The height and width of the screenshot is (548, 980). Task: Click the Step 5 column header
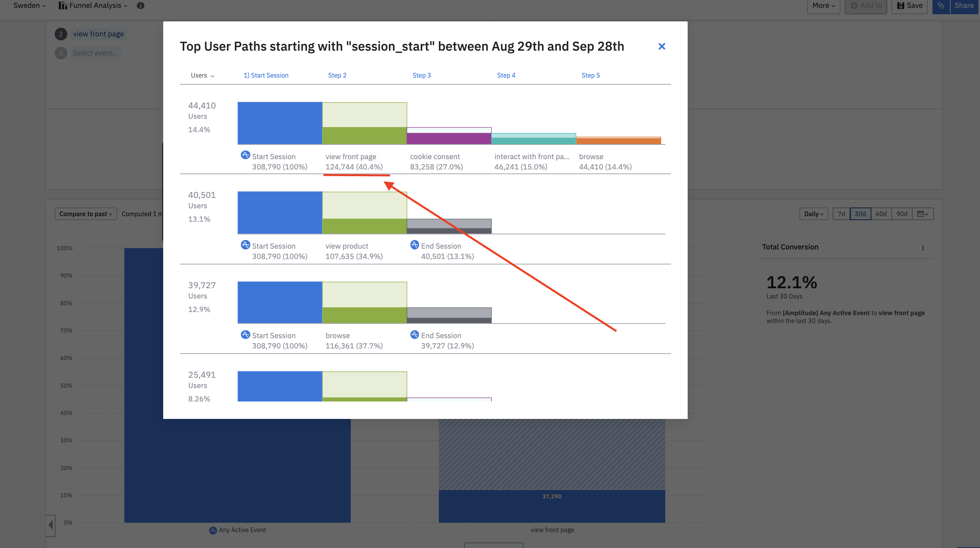(x=590, y=75)
